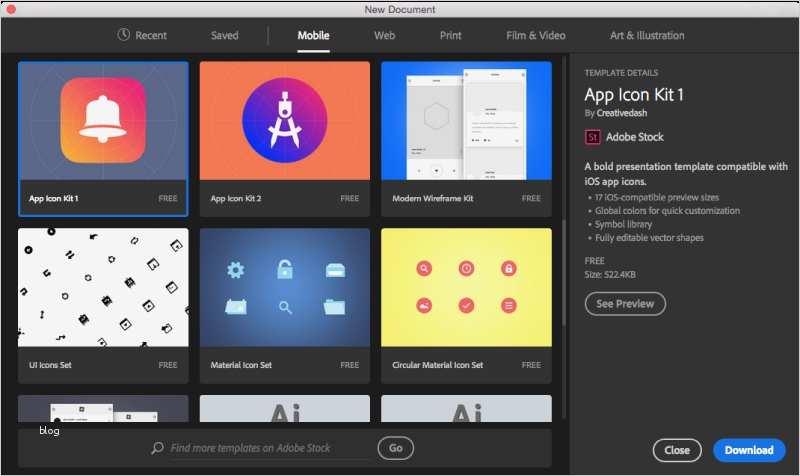
Task: Click the 'Symbol library' bullet text
Action: tap(623, 224)
